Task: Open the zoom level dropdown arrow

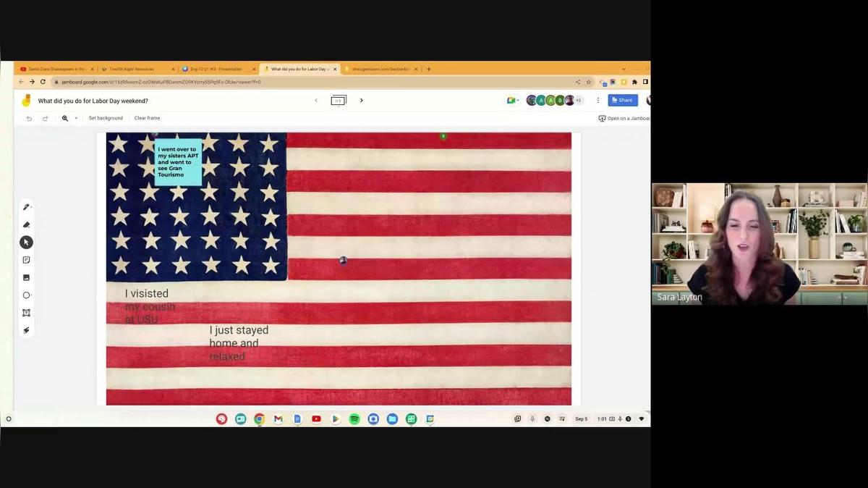Action: (x=75, y=118)
